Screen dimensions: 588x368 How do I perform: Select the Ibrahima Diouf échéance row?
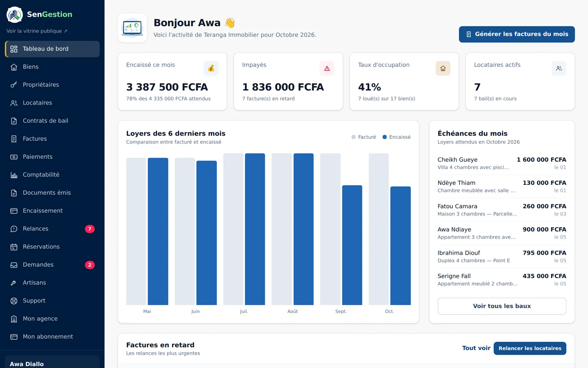tap(502, 256)
